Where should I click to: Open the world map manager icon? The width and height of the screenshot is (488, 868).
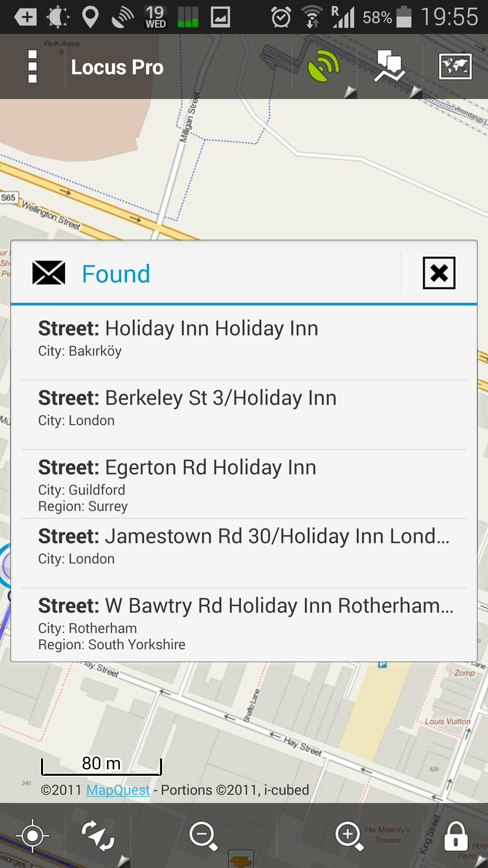click(x=455, y=66)
